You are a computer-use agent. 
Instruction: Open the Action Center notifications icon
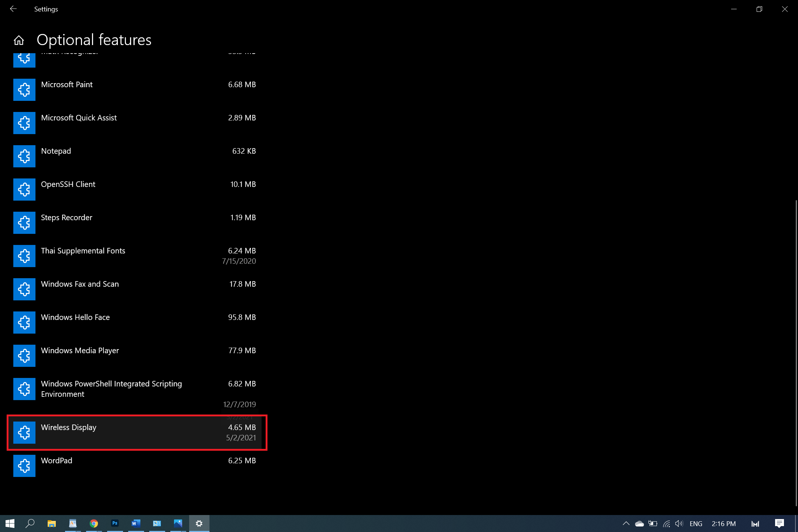click(x=780, y=524)
